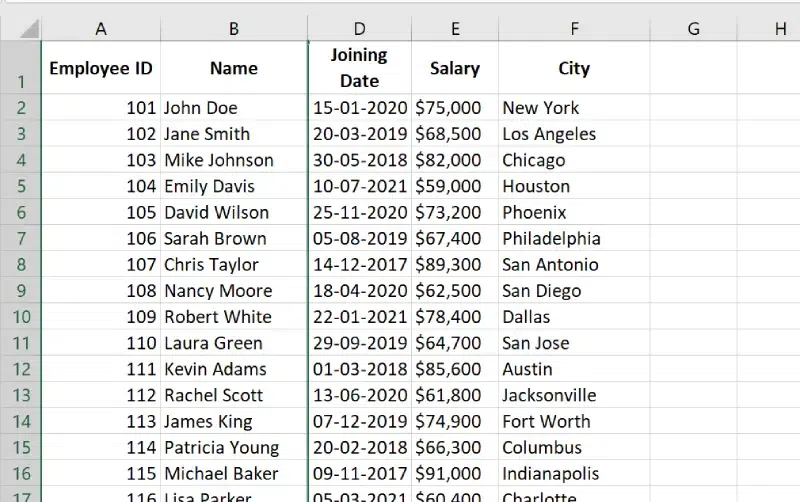Screen dimensions: 800x502
Task: Click the Indianapolis city cell
Action: pyautogui.click(x=574, y=473)
